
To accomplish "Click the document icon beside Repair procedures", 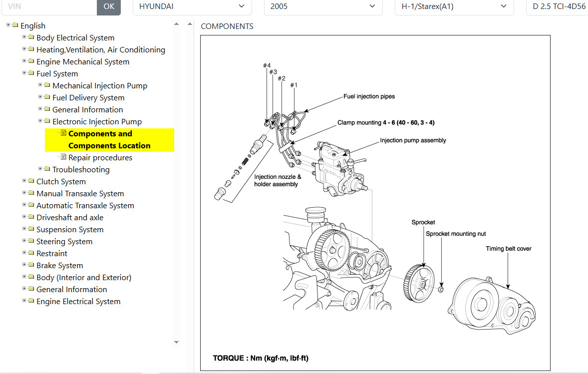I will pyautogui.click(x=63, y=157).
